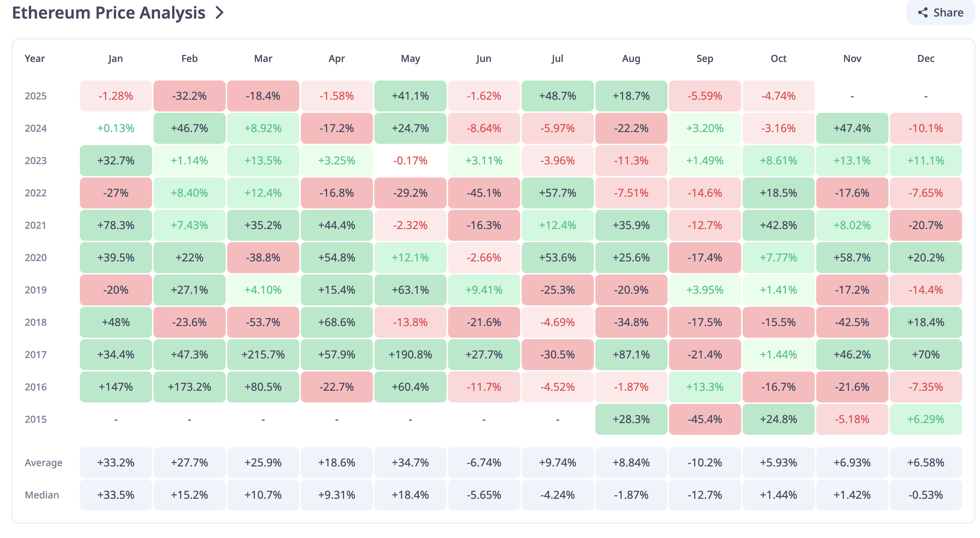The height and width of the screenshot is (538, 980).
Task: Click the +173.2% cell for February 2016
Action: click(x=189, y=387)
